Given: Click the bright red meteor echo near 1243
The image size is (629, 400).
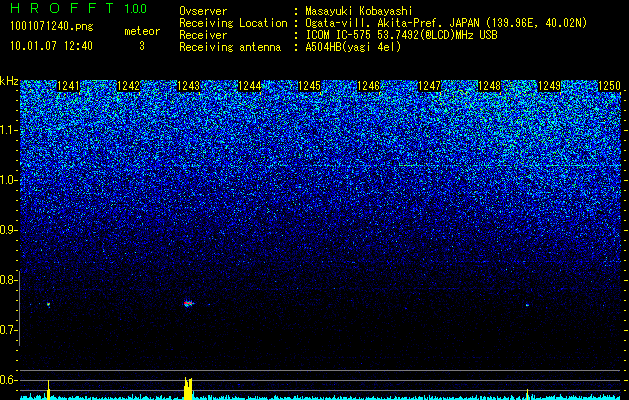Looking at the screenshot, I should click(x=188, y=303).
